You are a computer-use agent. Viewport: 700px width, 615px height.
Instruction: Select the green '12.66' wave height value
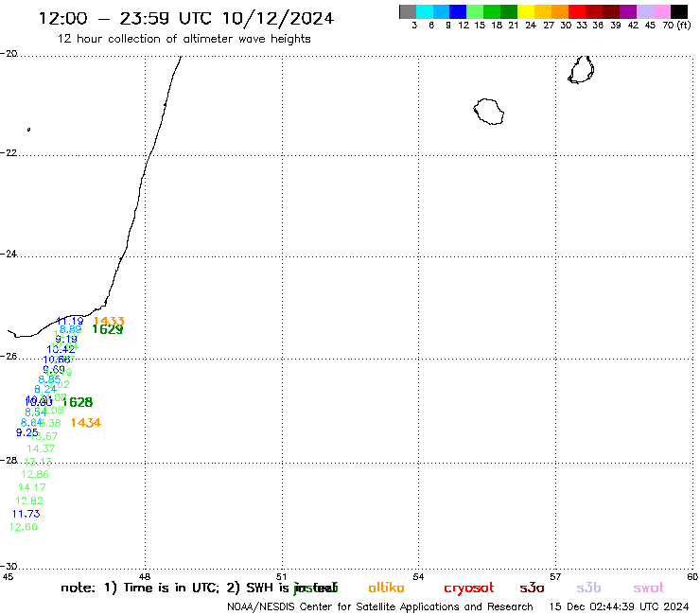pos(24,527)
